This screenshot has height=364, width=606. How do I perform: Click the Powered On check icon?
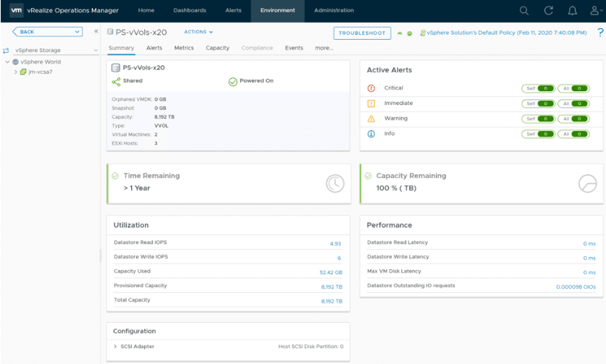(x=232, y=82)
